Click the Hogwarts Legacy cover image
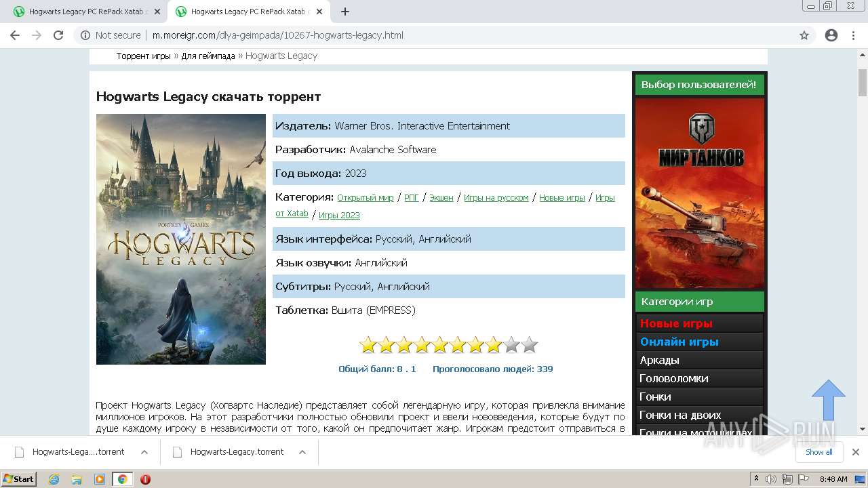The width and height of the screenshot is (868, 488). click(181, 239)
